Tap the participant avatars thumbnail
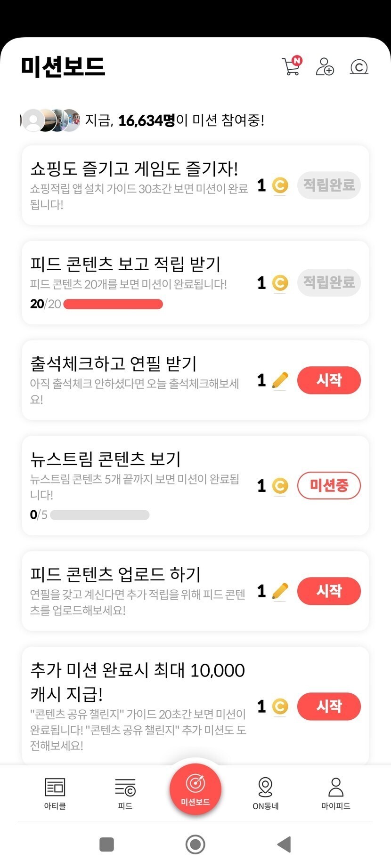The width and height of the screenshot is (391, 868). click(x=50, y=121)
